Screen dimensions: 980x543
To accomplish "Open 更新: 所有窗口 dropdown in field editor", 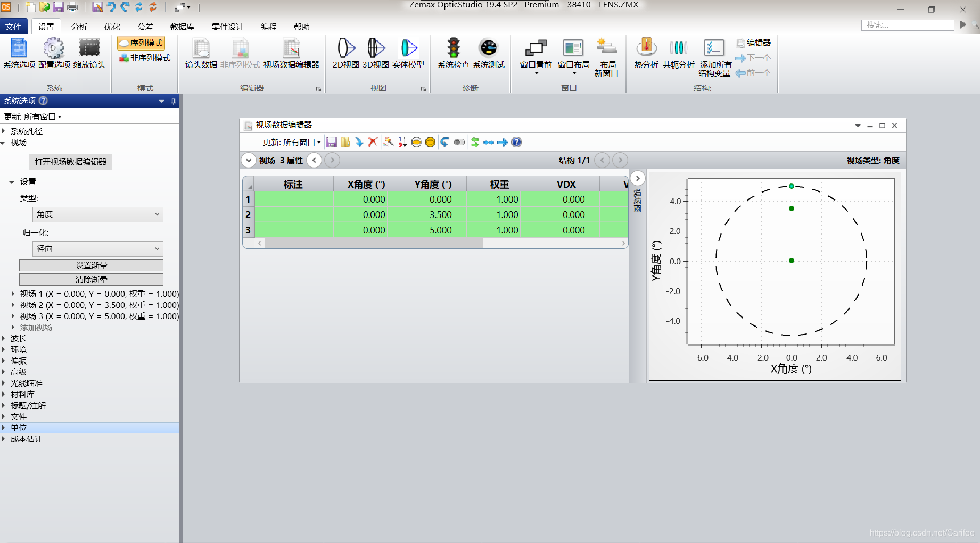I will pyautogui.click(x=292, y=142).
